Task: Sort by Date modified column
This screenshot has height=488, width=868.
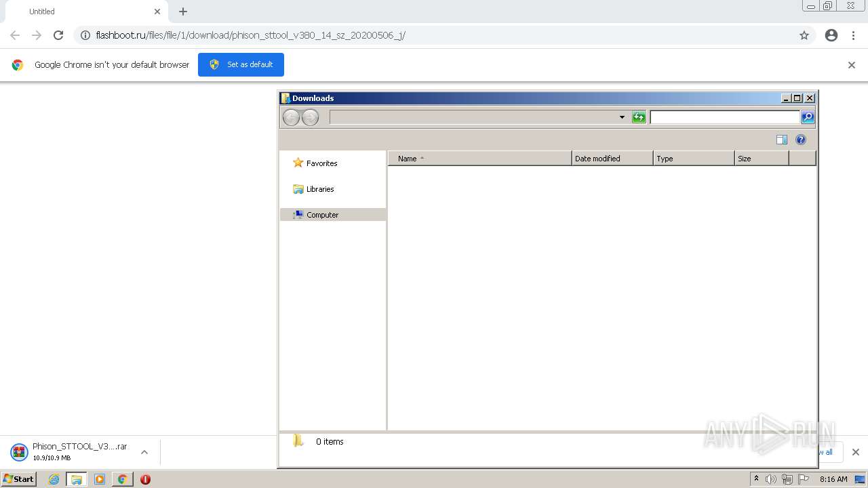Action: coord(612,159)
